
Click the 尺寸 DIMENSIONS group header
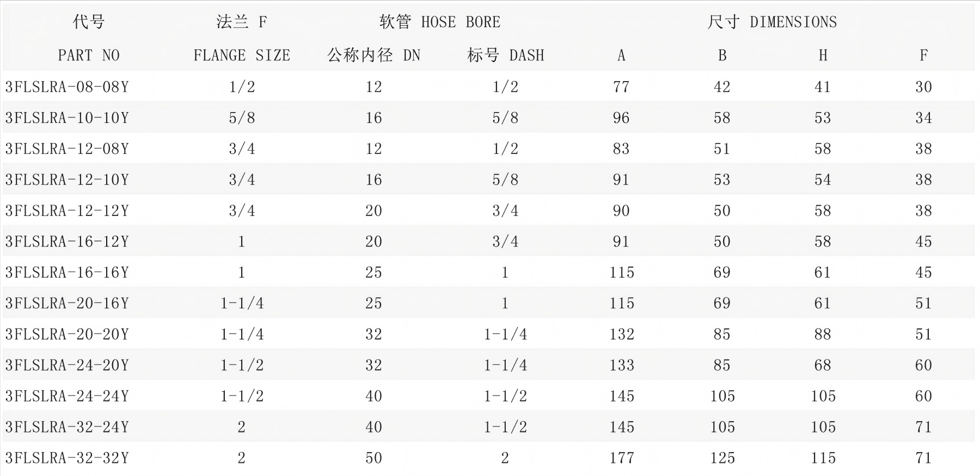(x=771, y=22)
